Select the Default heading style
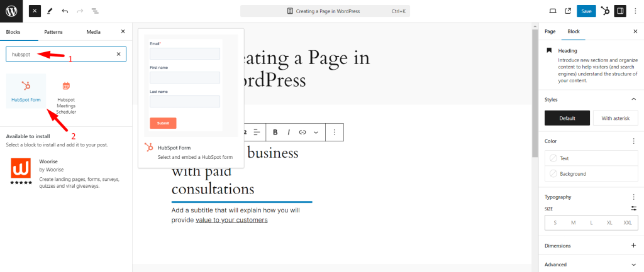Screen dimensions: 644x272 pyautogui.click(x=567, y=118)
